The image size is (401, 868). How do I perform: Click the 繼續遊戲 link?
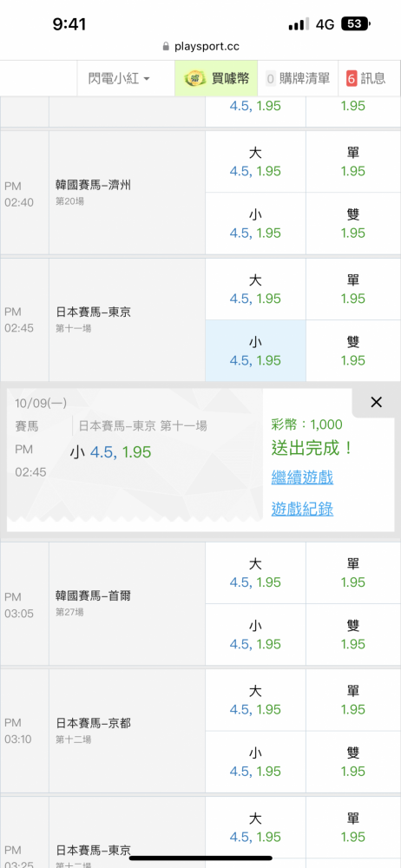(302, 477)
